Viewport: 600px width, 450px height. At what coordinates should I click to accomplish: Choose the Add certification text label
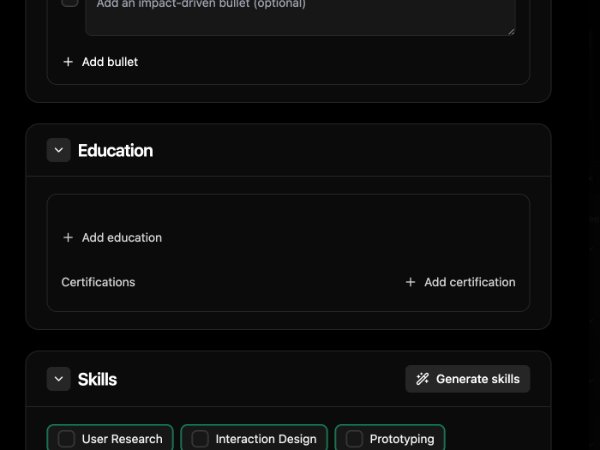coord(469,282)
